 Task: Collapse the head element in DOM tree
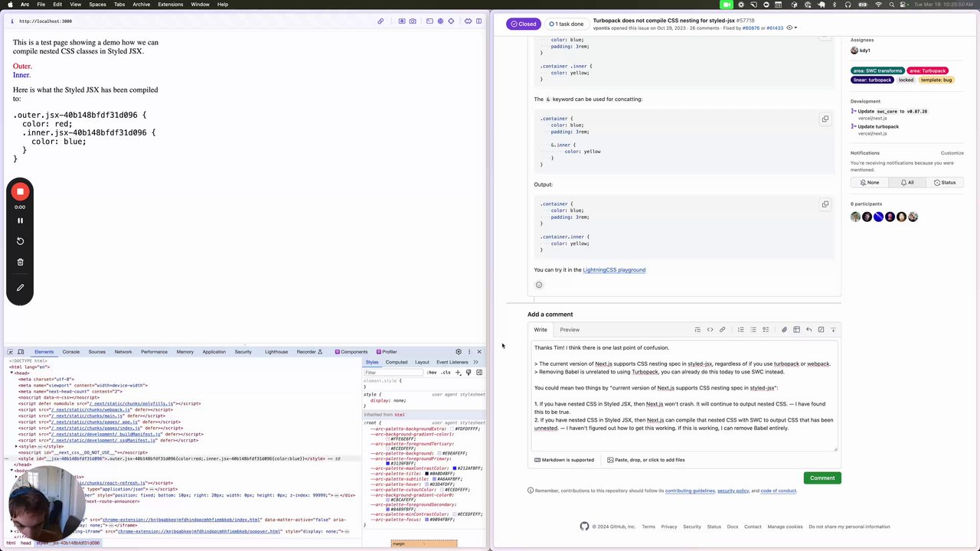pos(11,373)
